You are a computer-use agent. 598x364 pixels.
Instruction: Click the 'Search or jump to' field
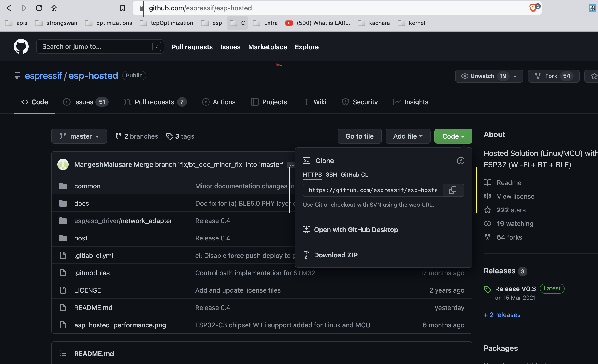click(x=97, y=46)
